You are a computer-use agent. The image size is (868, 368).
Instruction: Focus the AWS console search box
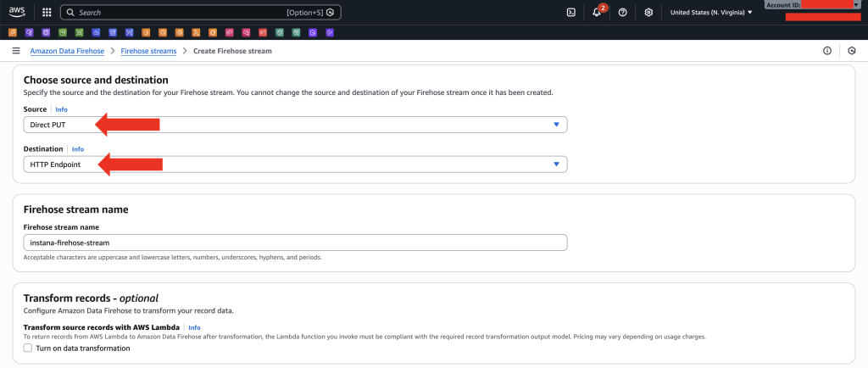coord(200,12)
